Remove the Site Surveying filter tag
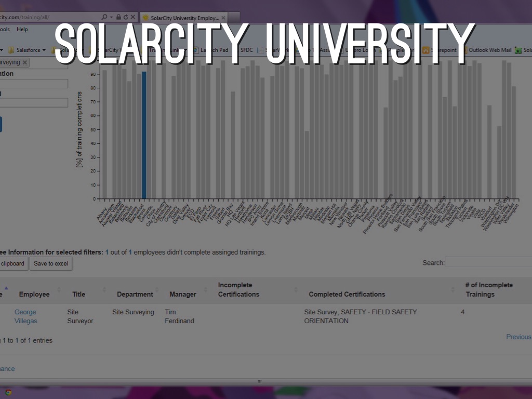 (x=24, y=62)
